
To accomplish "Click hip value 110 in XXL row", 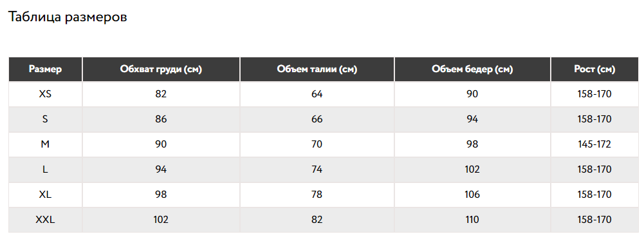I will 472,220.
